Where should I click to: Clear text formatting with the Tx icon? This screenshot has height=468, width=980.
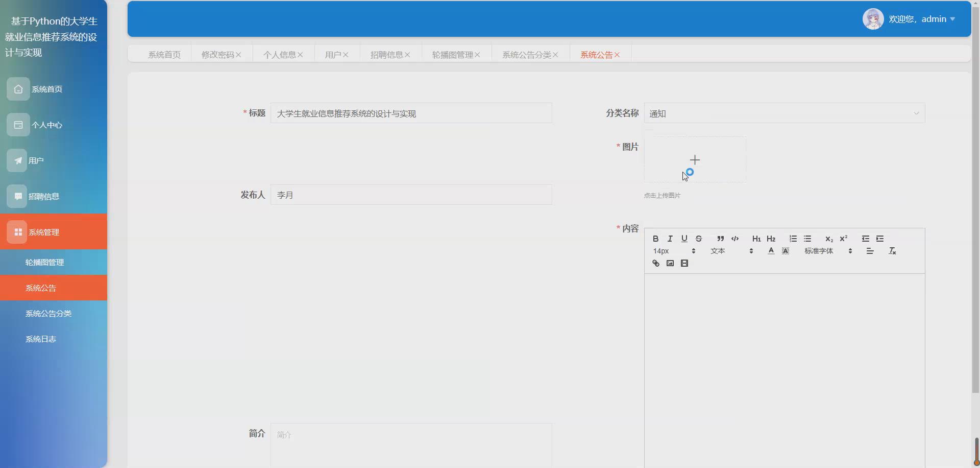[892, 251]
